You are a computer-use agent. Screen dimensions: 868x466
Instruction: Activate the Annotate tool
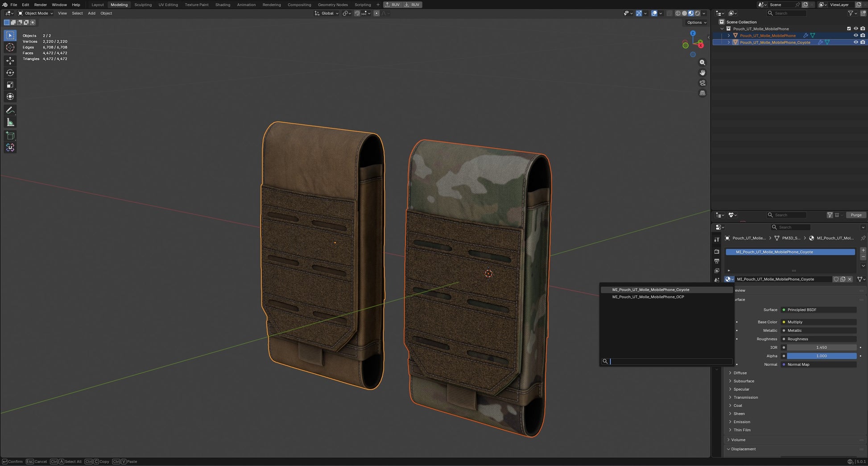(10, 110)
